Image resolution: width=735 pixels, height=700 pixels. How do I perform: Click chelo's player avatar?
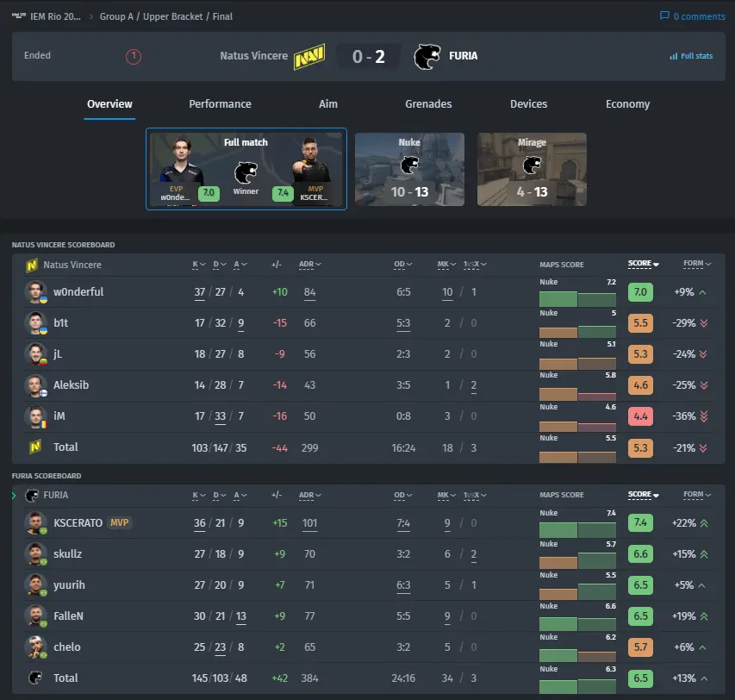(35, 647)
